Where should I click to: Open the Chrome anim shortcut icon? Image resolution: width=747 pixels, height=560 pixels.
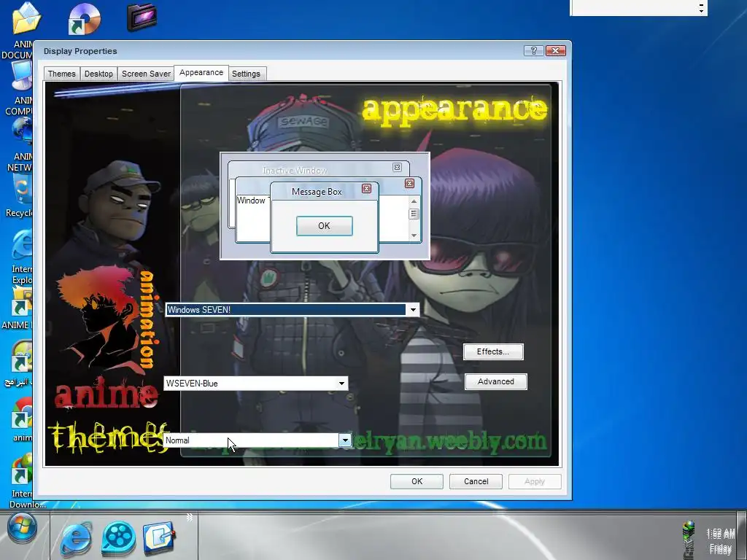[x=22, y=413]
